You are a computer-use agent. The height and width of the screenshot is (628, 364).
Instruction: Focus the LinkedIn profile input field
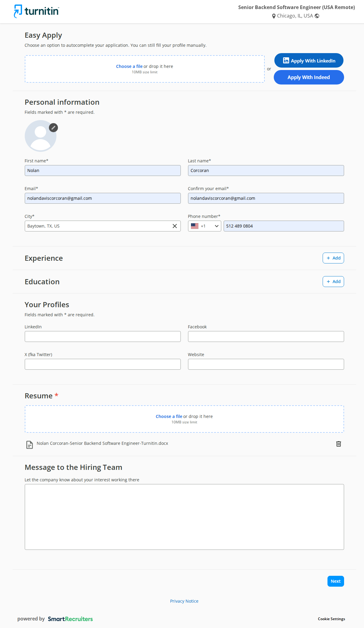(103, 336)
